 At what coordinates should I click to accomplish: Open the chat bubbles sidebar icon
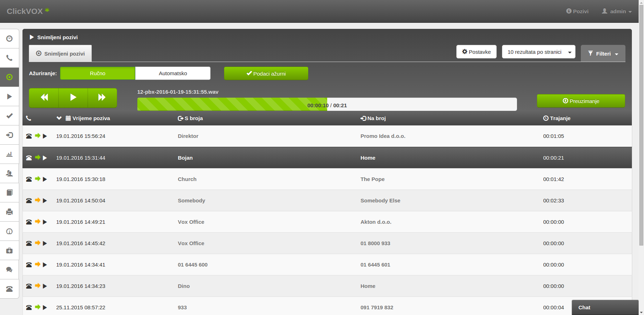pyautogui.click(x=10, y=270)
